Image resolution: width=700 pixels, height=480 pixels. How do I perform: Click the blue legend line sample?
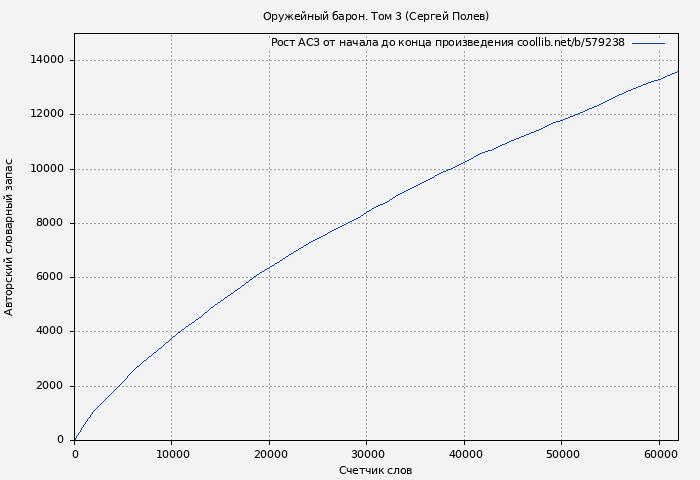click(648, 43)
